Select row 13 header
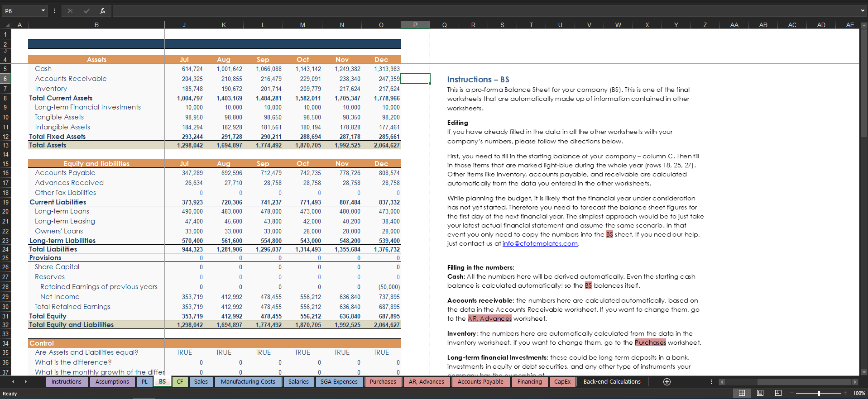The width and height of the screenshot is (868, 399). (5, 145)
